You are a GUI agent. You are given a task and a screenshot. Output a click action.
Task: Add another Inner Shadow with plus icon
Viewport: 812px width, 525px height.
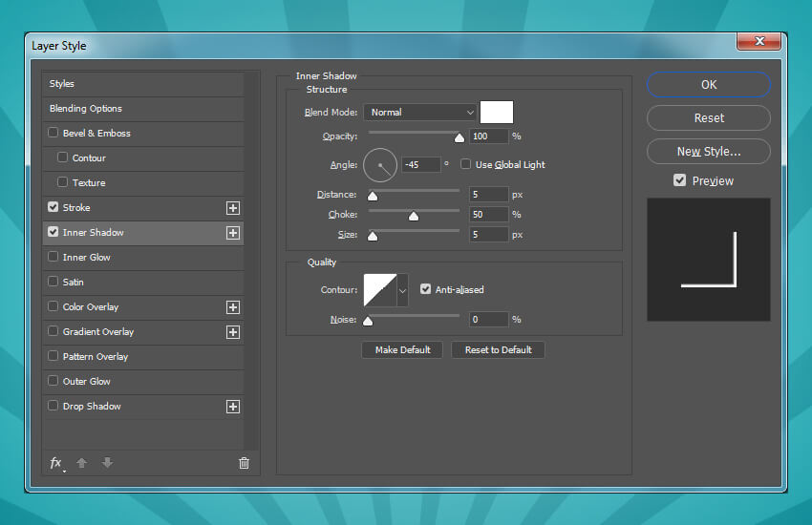click(232, 233)
